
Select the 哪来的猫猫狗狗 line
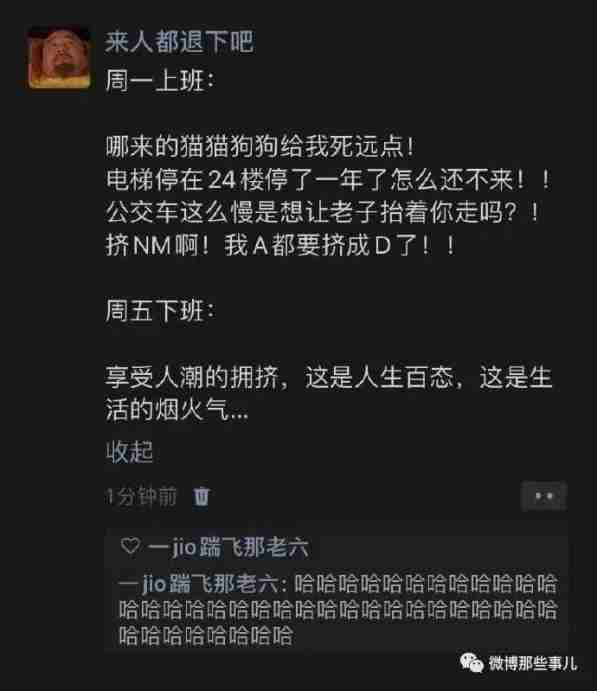pyautogui.click(x=260, y=147)
